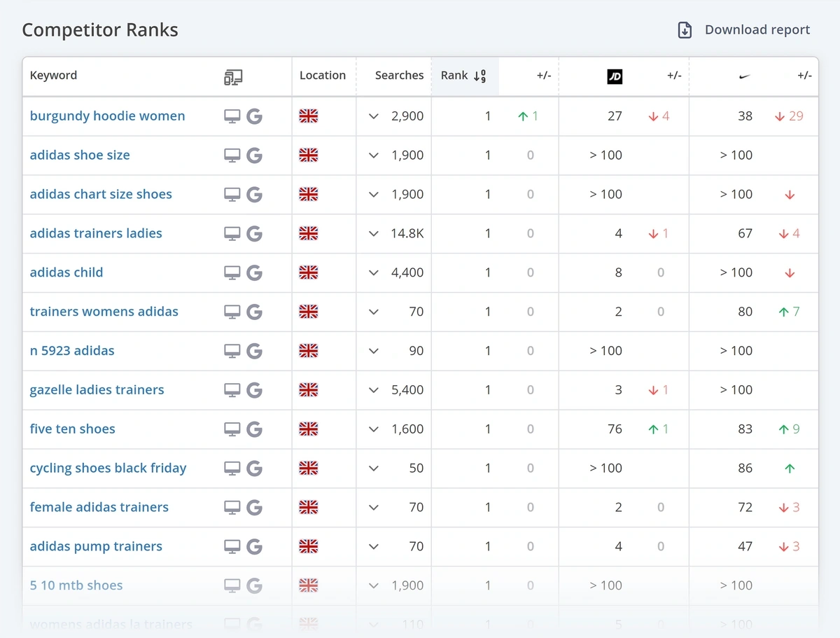Expand searches chevron for five ten shoes
Image resolution: width=840 pixels, height=638 pixels.
tap(374, 429)
